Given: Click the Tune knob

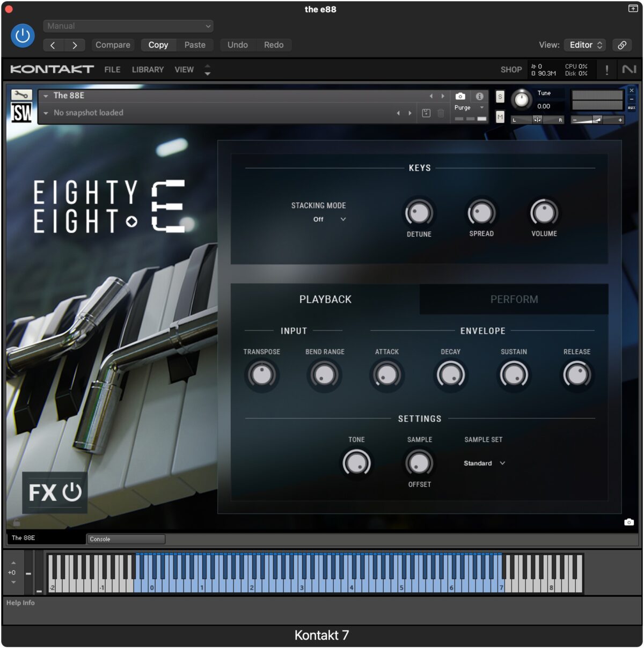Looking at the screenshot, I should (x=521, y=100).
